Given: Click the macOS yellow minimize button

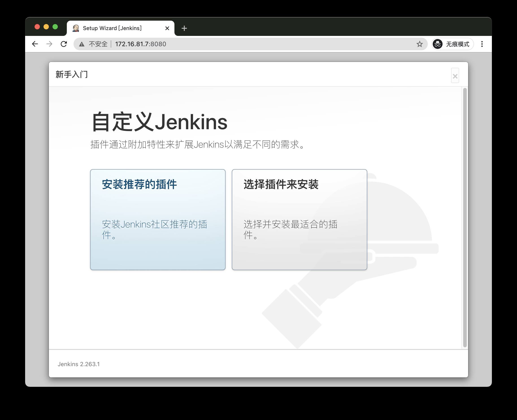Looking at the screenshot, I should click(46, 27).
